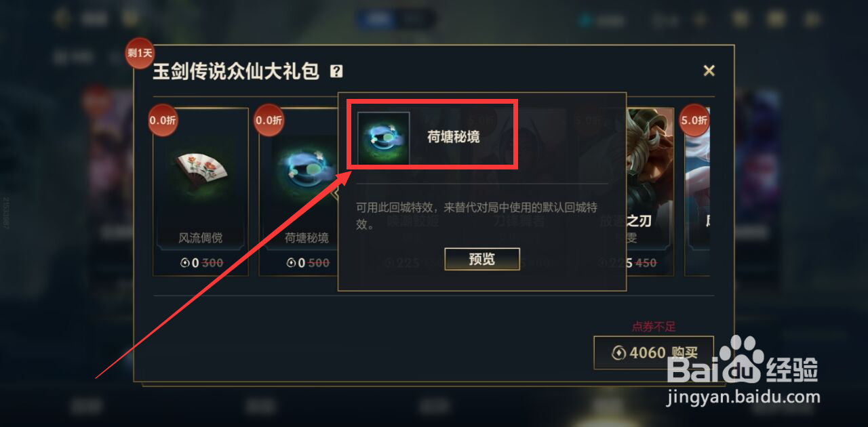Screen dimensions: 868x427
Task: Close the 玉剑传说众仙大礼包 dialog
Action: [x=709, y=70]
